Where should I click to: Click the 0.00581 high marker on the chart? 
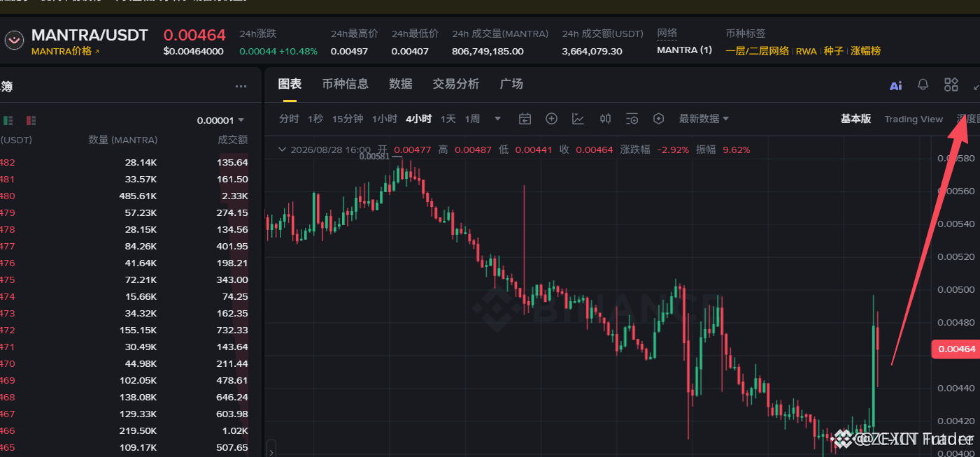[x=373, y=157]
